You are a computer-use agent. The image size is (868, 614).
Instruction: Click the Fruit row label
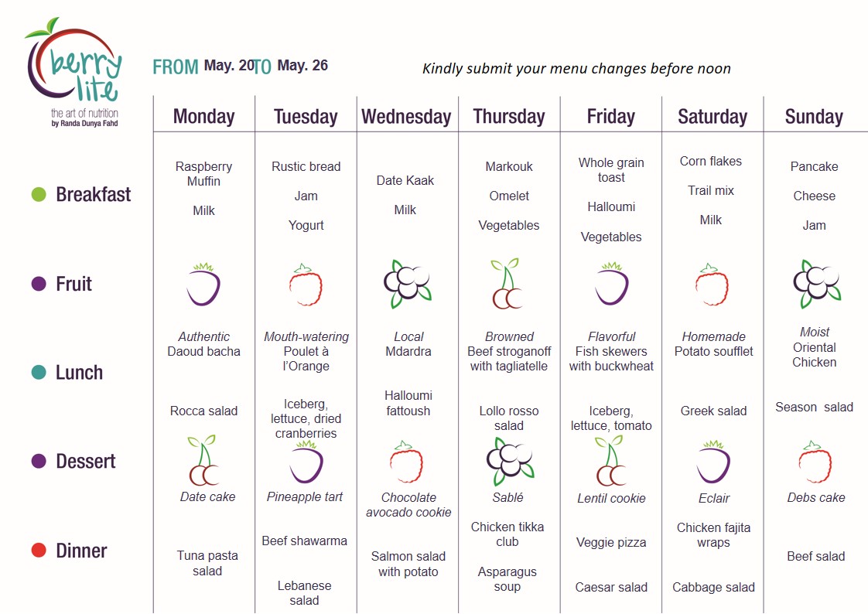coord(73,284)
